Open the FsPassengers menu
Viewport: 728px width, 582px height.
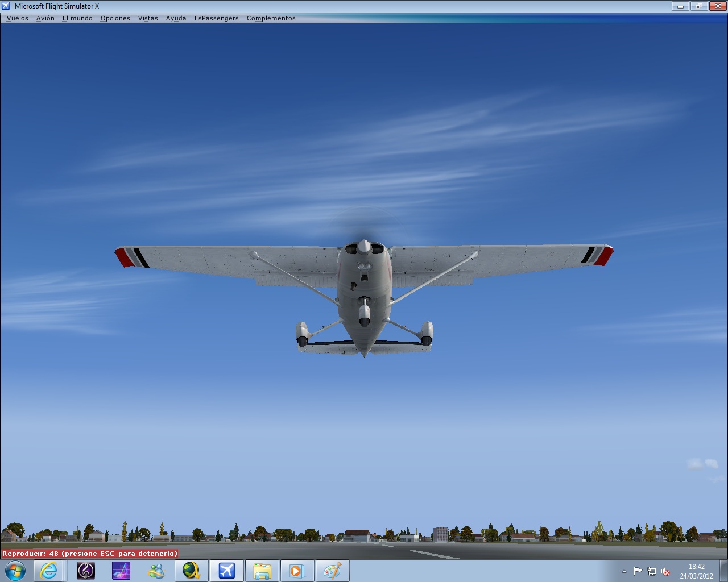point(217,18)
